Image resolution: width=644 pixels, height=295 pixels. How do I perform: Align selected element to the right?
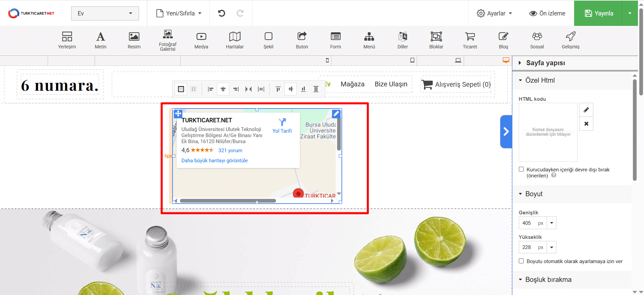click(236, 89)
